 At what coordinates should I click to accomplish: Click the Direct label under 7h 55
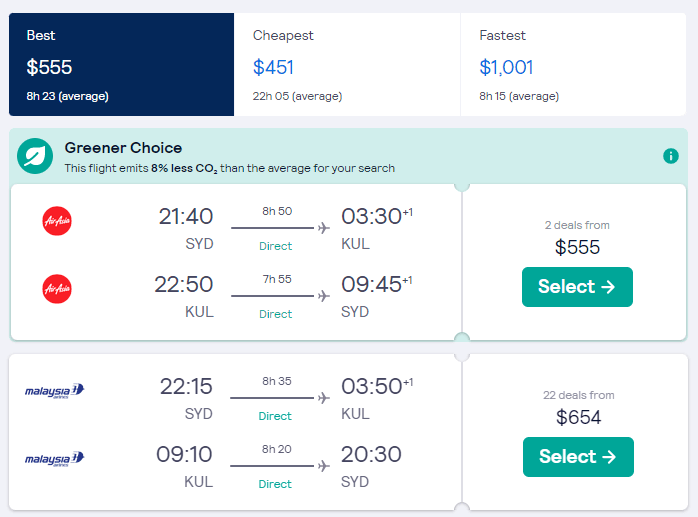pos(276,314)
